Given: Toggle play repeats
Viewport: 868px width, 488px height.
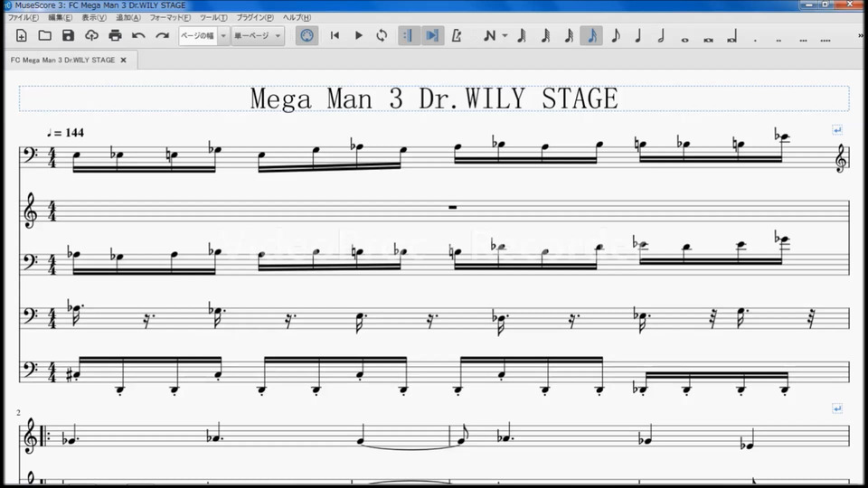Looking at the screenshot, I should [408, 36].
